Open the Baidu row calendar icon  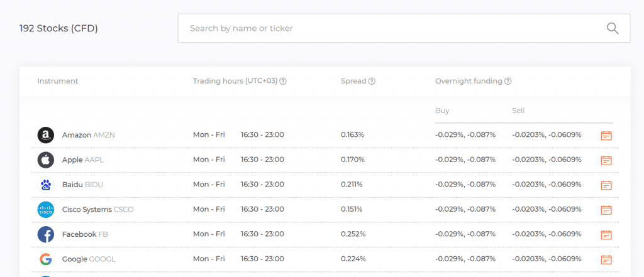point(606,185)
